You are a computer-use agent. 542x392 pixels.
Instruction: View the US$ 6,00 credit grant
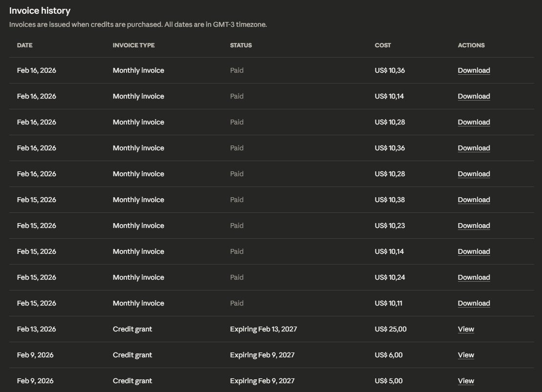tap(466, 355)
